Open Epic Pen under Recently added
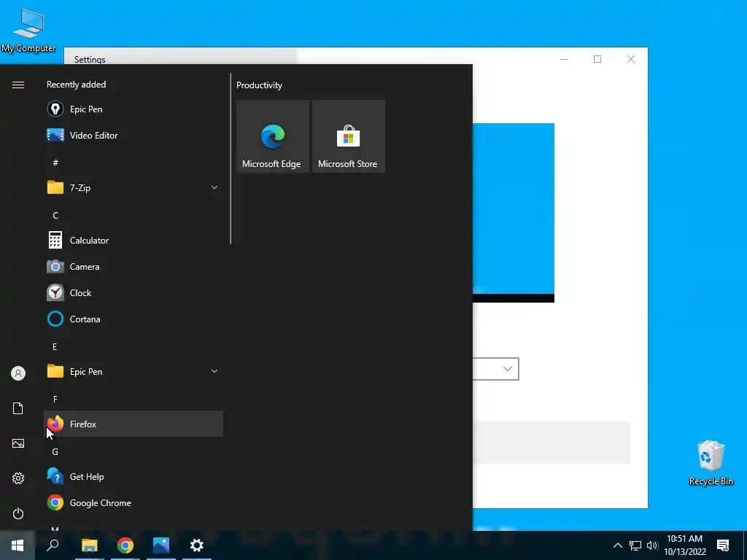This screenshot has height=560, width=747. (x=133, y=109)
